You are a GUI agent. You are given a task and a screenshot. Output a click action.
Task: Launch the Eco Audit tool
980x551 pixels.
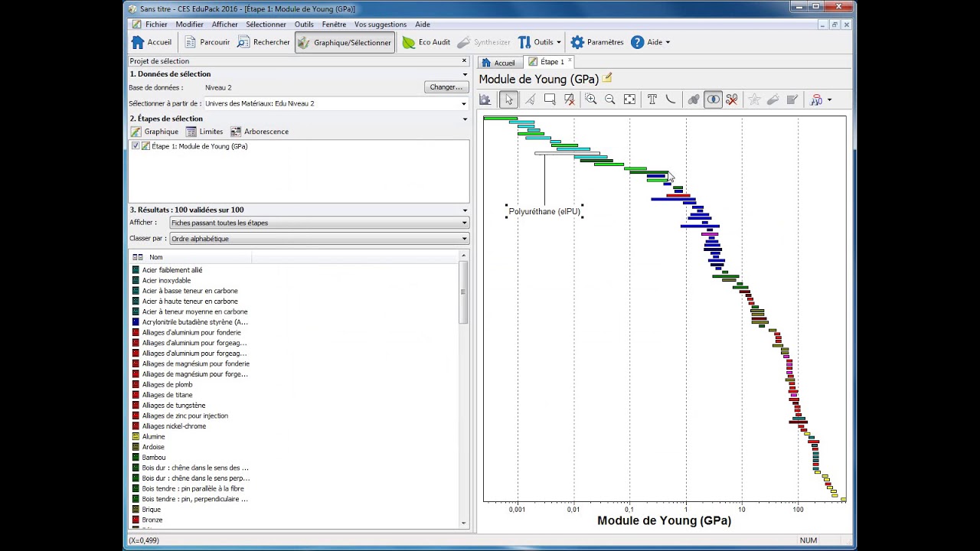click(x=426, y=42)
